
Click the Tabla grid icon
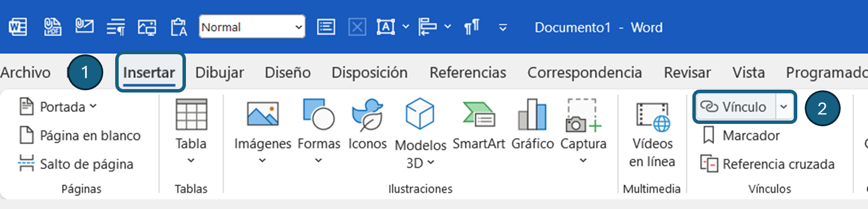[191, 115]
